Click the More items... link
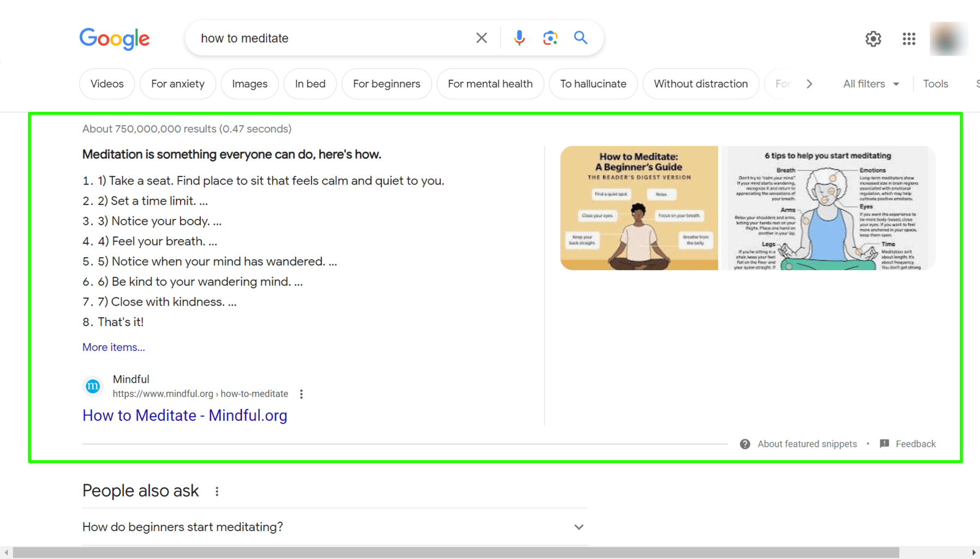The image size is (980, 559). [x=113, y=347]
